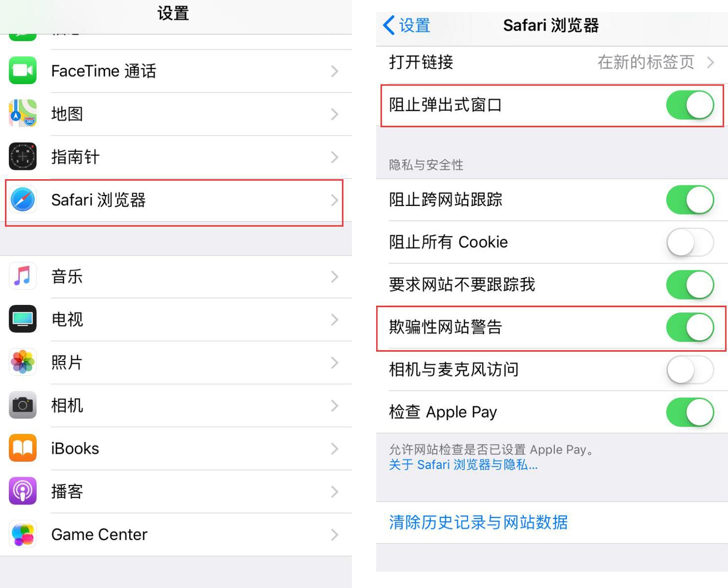Screen dimensions: 728x588
Task: Open 相机 camera settings icon
Action: pyautogui.click(x=22, y=405)
